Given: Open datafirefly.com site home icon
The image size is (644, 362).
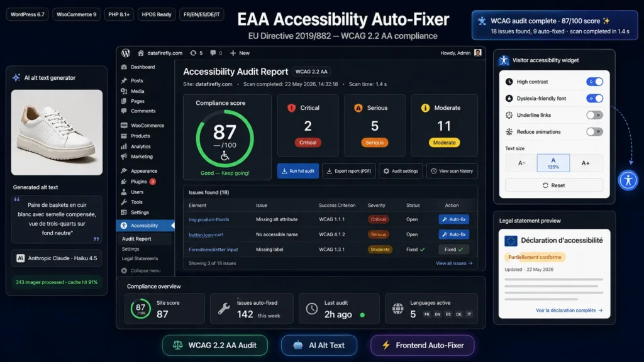Looking at the screenshot, I should pyautogui.click(x=141, y=53).
